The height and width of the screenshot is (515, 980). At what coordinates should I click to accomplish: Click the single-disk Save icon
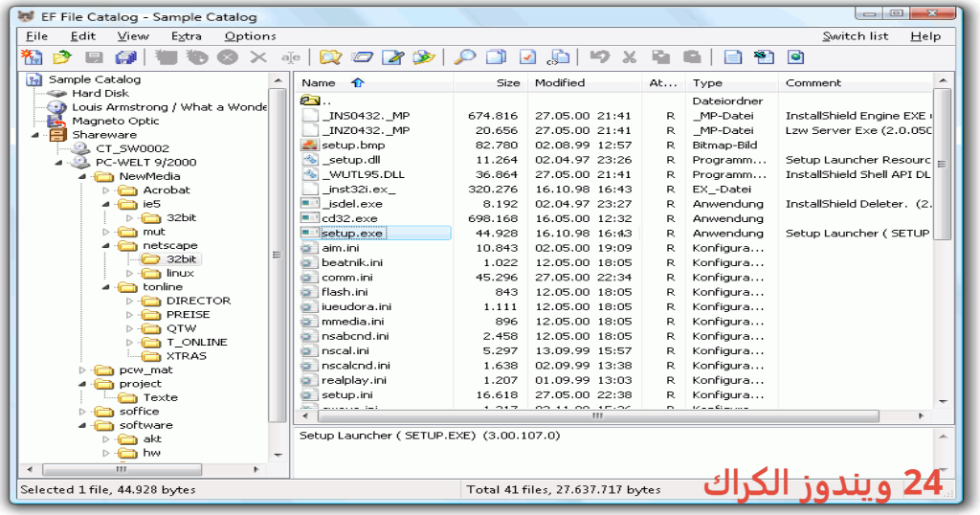pos(95,57)
